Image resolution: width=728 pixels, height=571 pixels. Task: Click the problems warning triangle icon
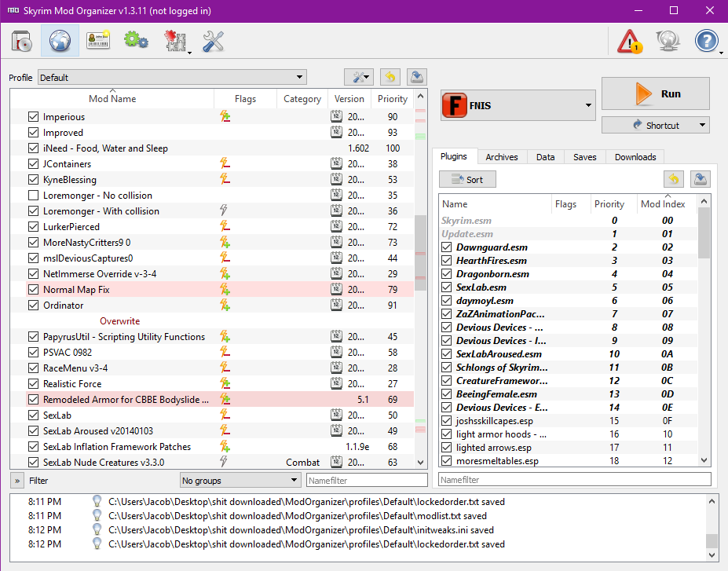click(630, 42)
